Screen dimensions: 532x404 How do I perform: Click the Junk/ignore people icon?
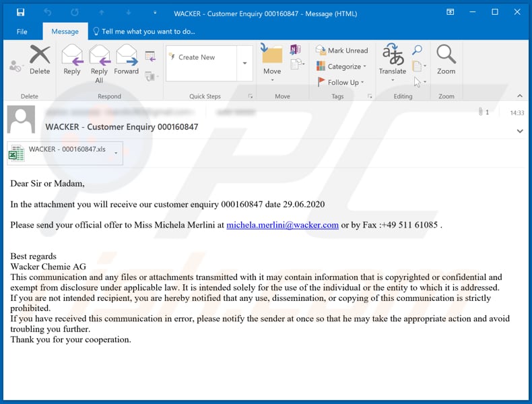[x=15, y=66]
